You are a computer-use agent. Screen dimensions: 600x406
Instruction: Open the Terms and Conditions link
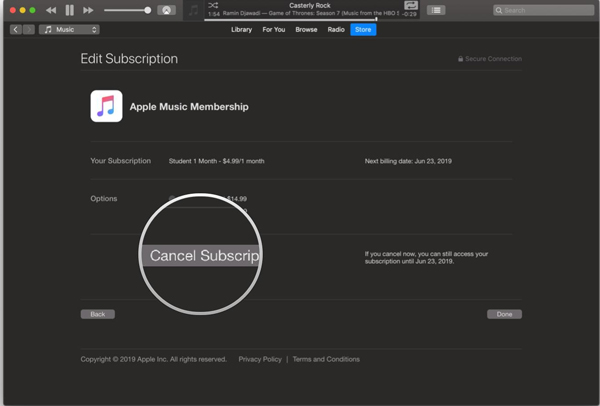coord(326,359)
